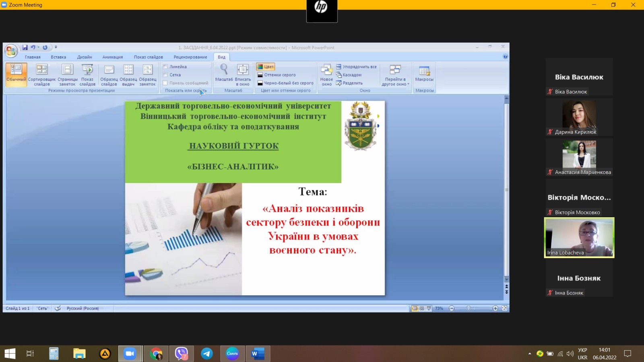Toggle the Message Bar checkbox
644x362 pixels.
(165, 83)
